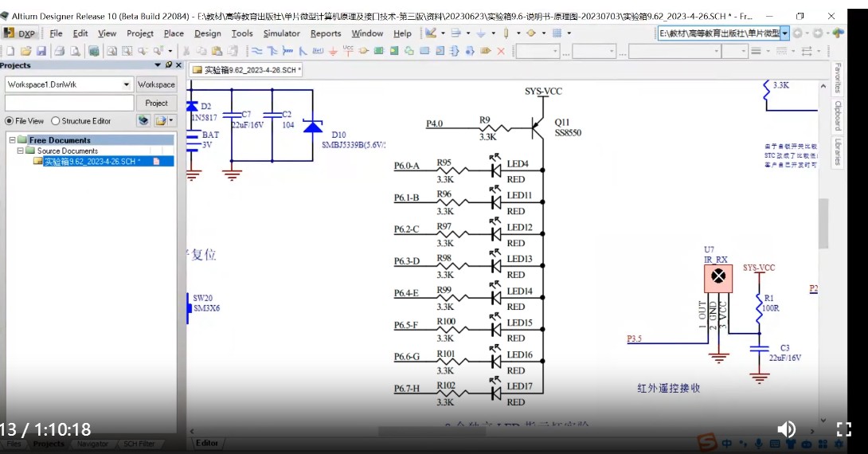Click the Workspace button
Image resolution: width=868 pixels, height=454 pixels.
tap(156, 84)
